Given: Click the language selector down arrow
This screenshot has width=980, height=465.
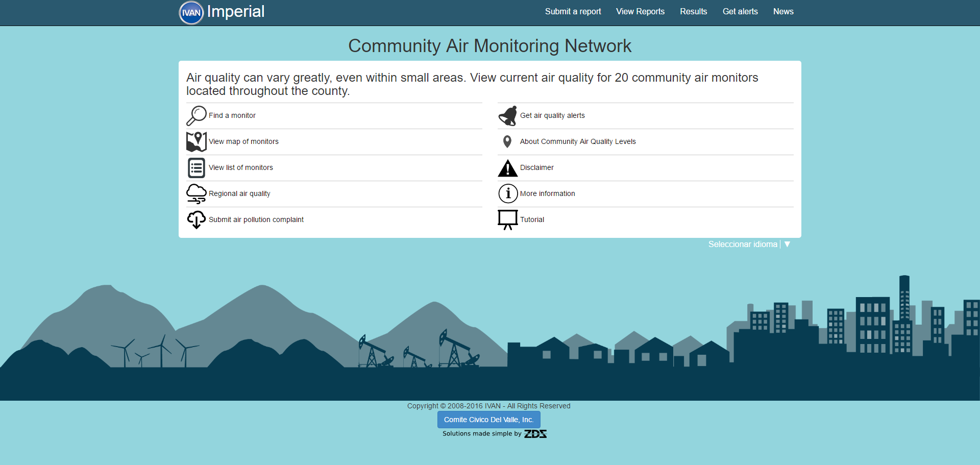Looking at the screenshot, I should point(787,244).
